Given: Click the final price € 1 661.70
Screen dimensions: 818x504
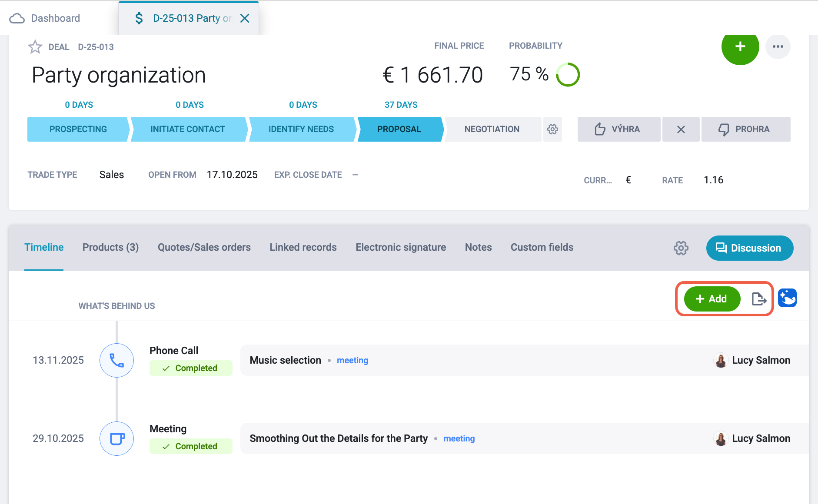Looking at the screenshot, I should pyautogui.click(x=432, y=75).
